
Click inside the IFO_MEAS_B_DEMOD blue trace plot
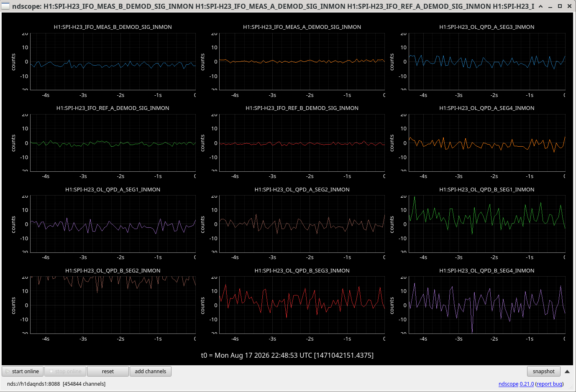[113, 61]
